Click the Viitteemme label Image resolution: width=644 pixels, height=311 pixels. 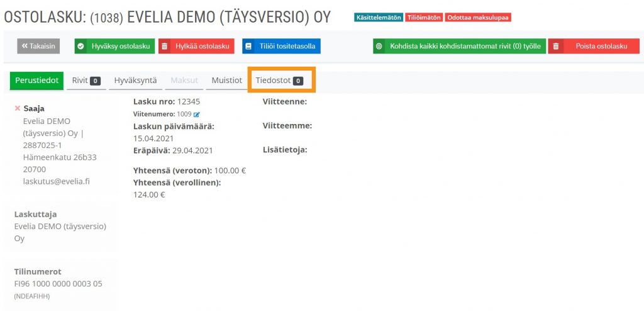(287, 125)
